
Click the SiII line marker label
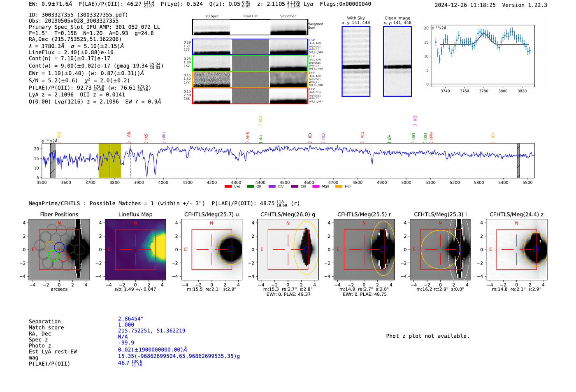coord(146,137)
